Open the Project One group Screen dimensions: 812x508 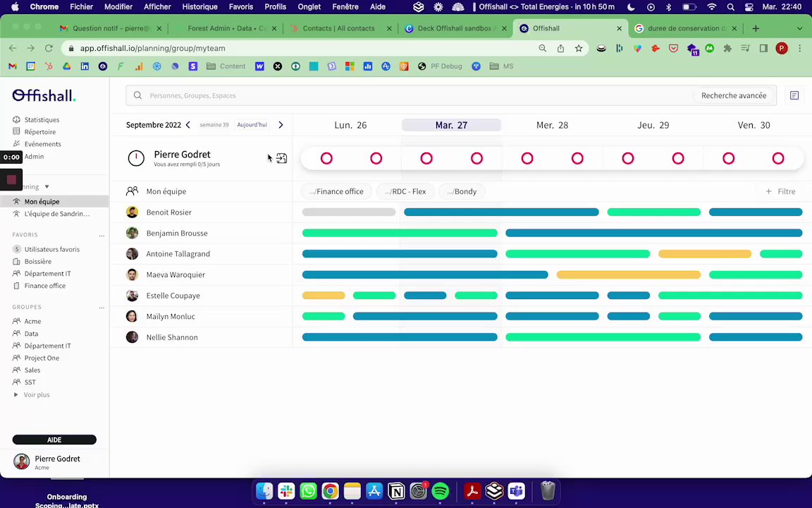tap(42, 358)
